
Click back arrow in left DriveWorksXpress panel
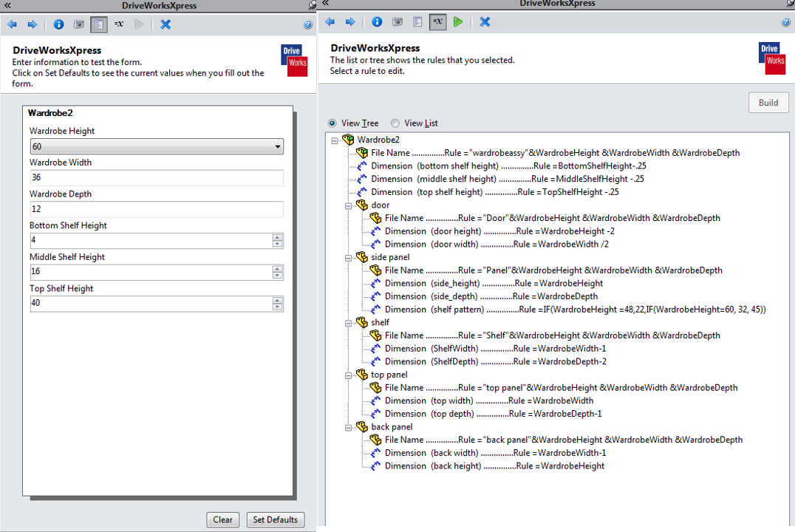(x=13, y=24)
